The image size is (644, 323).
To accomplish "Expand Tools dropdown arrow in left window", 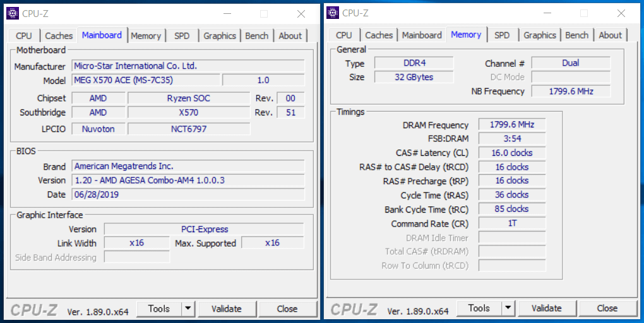I will 188,308.
